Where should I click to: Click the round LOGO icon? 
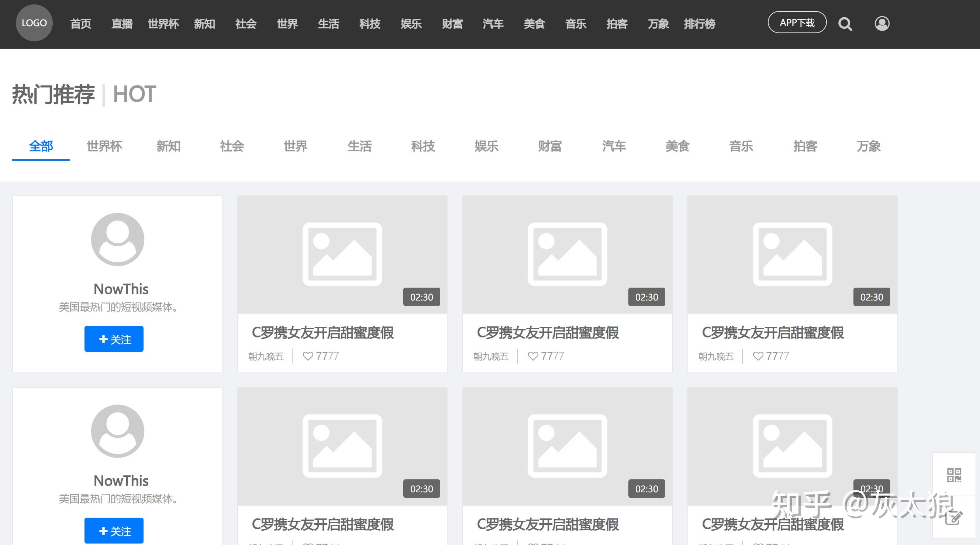tap(34, 23)
